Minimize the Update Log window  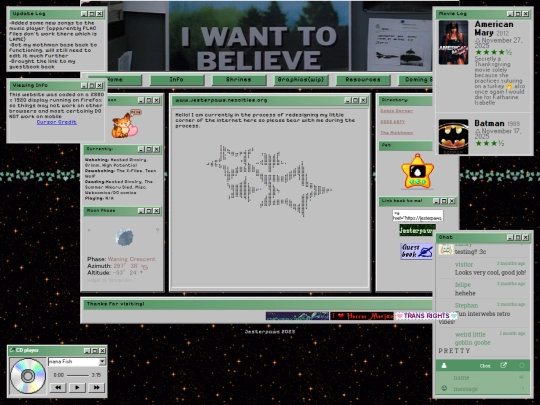[84, 14]
